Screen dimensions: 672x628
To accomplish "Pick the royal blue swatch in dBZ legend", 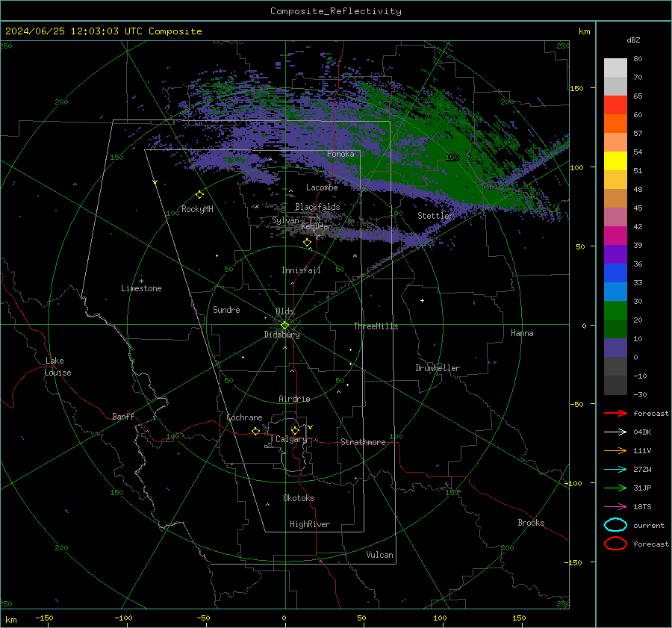I will [615, 273].
